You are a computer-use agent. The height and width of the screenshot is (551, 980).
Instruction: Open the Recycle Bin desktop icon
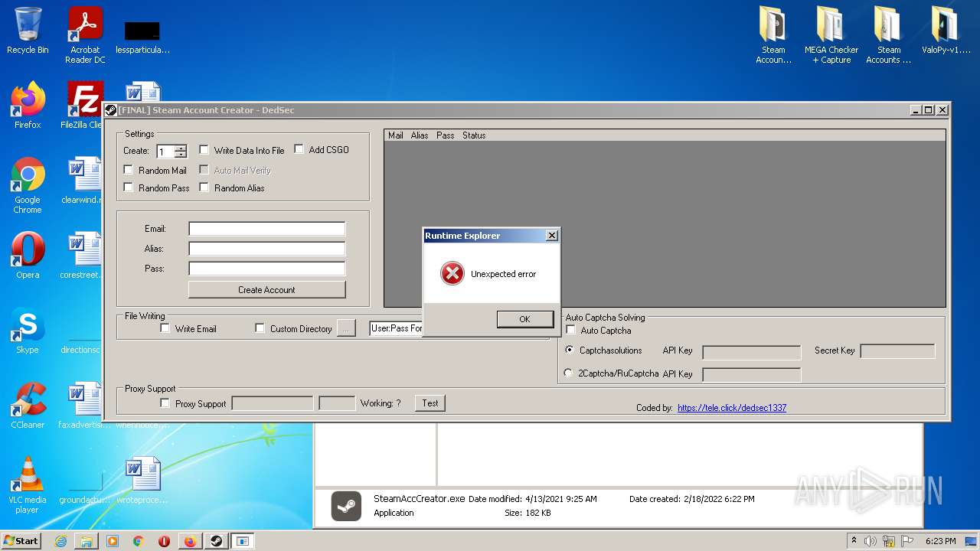point(28,31)
